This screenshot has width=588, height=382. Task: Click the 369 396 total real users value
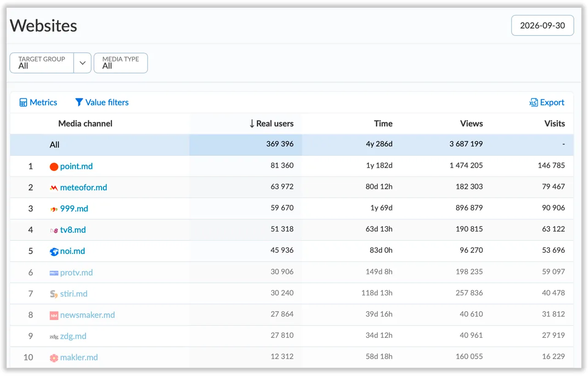point(280,144)
